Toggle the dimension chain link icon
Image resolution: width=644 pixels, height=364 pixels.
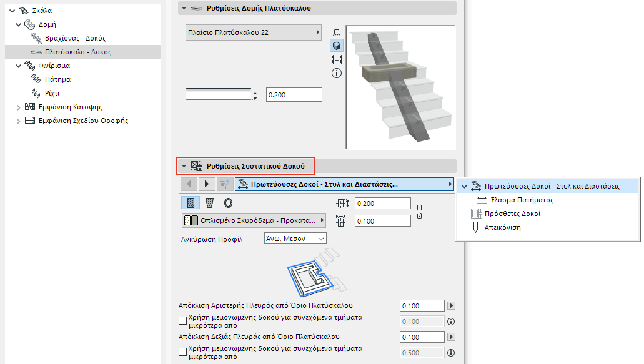point(419,212)
